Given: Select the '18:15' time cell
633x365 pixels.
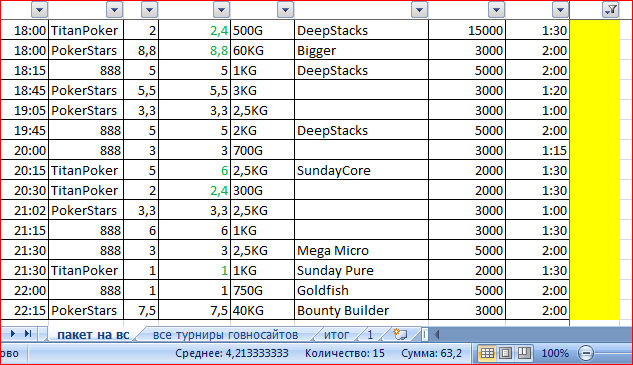Looking at the screenshot, I should tap(25, 70).
